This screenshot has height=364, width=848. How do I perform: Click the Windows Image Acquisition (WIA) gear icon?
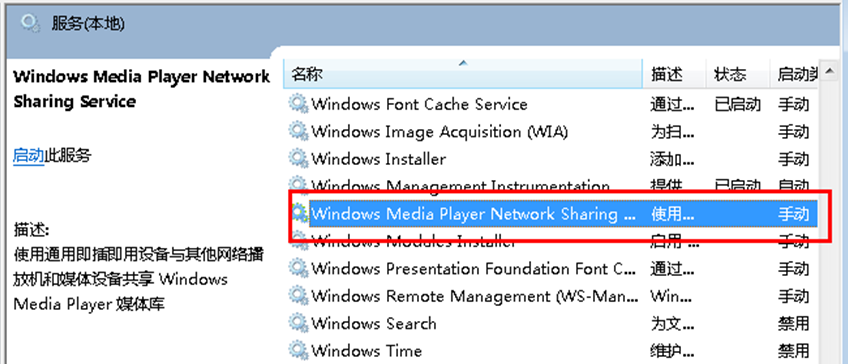(x=299, y=131)
